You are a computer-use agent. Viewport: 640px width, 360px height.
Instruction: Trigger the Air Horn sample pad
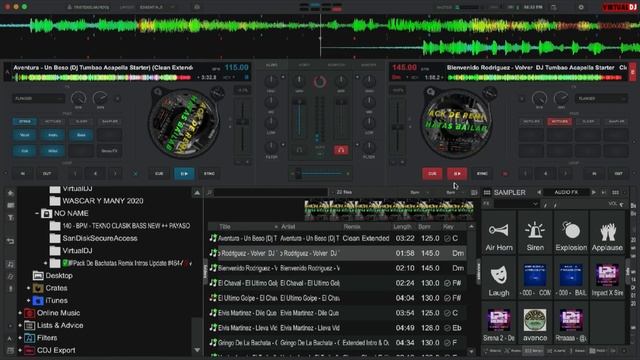pyautogui.click(x=499, y=233)
